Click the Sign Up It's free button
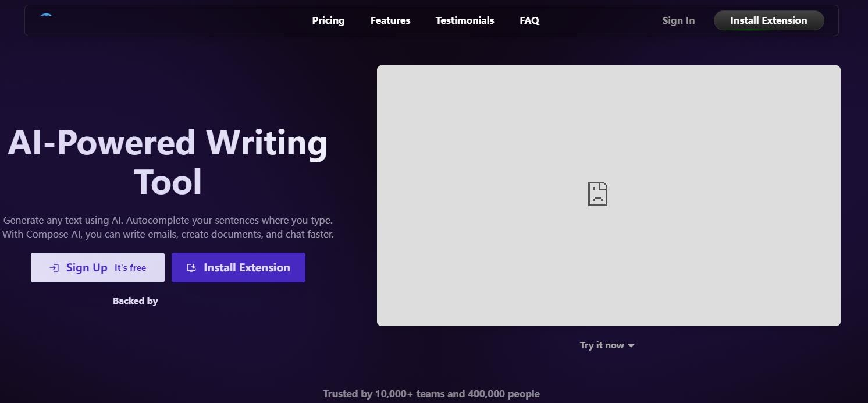Screen dimensions: 868x403 [x=98, y=267]
